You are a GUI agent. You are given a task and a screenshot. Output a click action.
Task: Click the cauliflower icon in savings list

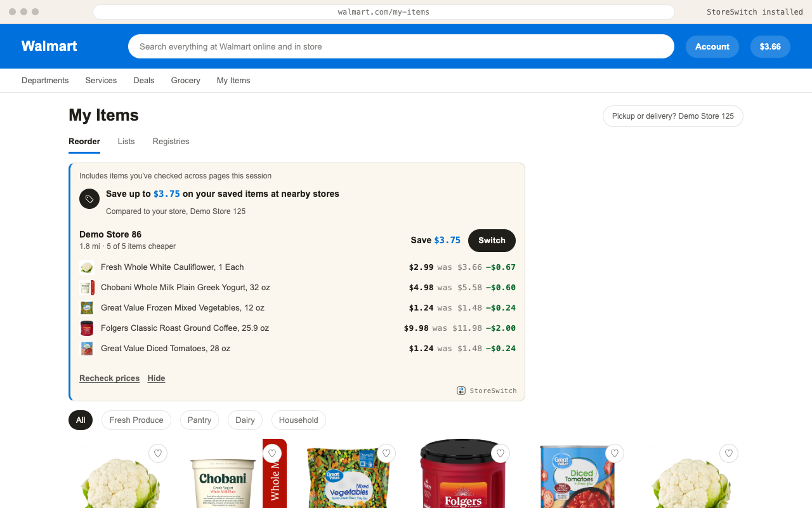(x=87, y=267)
